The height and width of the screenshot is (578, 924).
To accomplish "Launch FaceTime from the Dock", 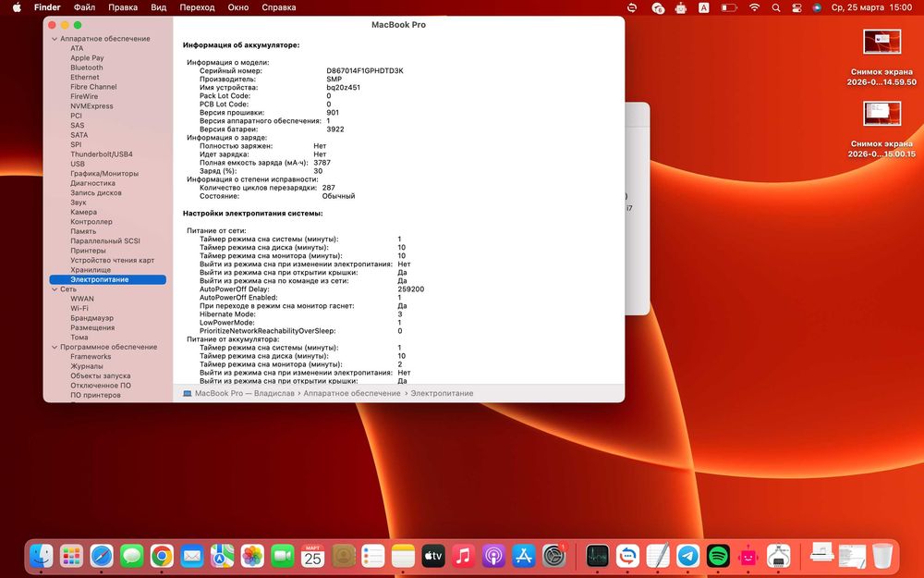I will pos(282,556).
